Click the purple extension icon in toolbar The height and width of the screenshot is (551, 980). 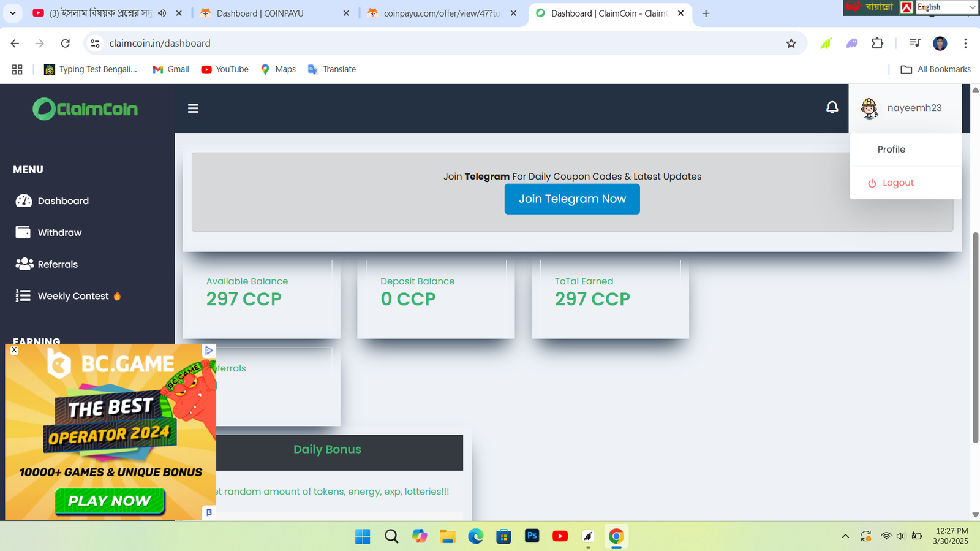[852, 43]
